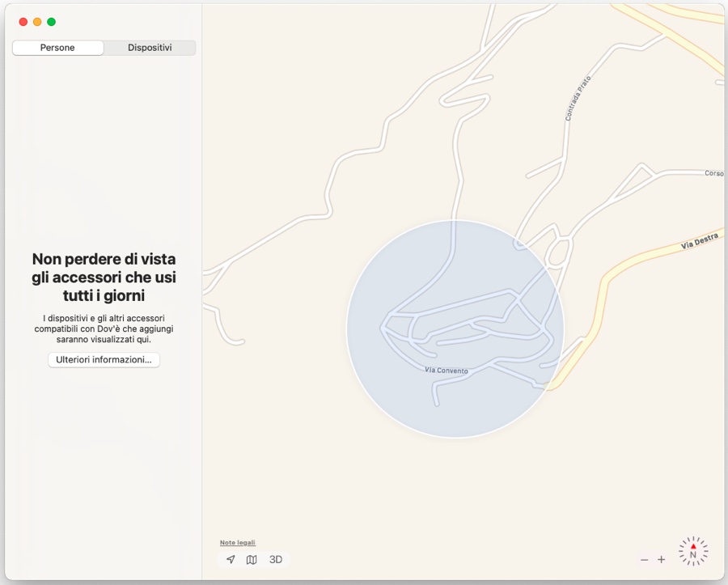The height and width of the screenshot is (585, 728).
Task: Click the green full-screen window button
Action: 50,22
